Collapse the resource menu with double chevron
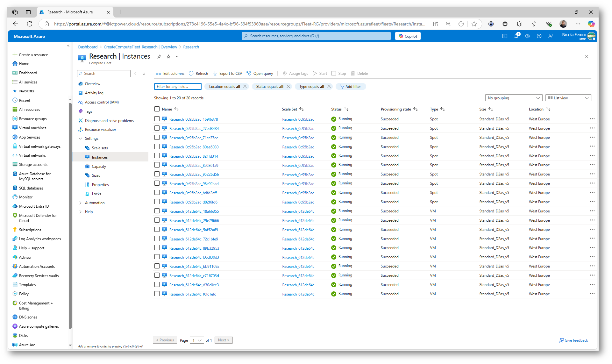612x364 pixels. 144,74
